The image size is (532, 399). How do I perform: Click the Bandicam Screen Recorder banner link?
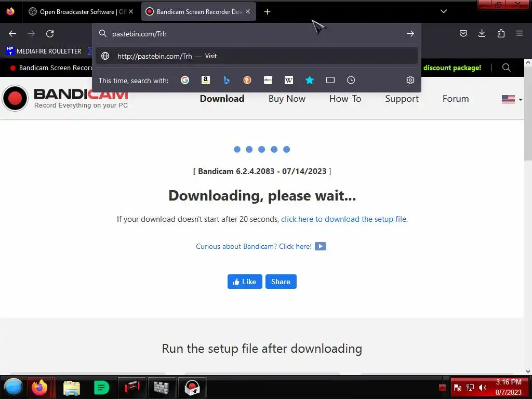point(51,68)
